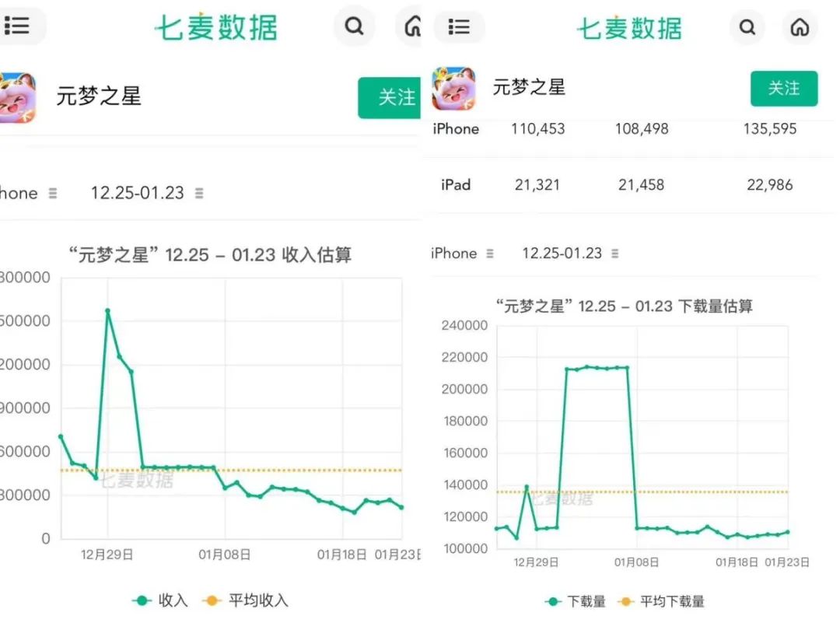Hide the 下载量 series via legend
The image size is (840, 630).
576,601
